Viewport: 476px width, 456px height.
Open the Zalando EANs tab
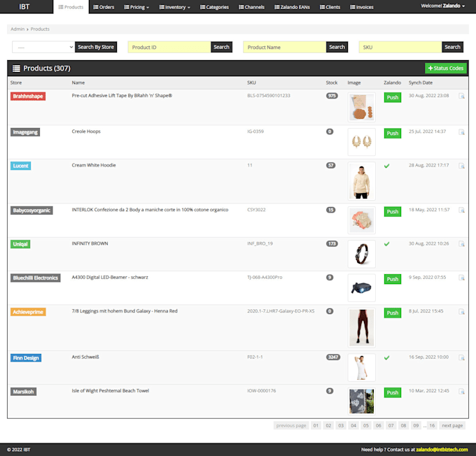coord(292,7)
